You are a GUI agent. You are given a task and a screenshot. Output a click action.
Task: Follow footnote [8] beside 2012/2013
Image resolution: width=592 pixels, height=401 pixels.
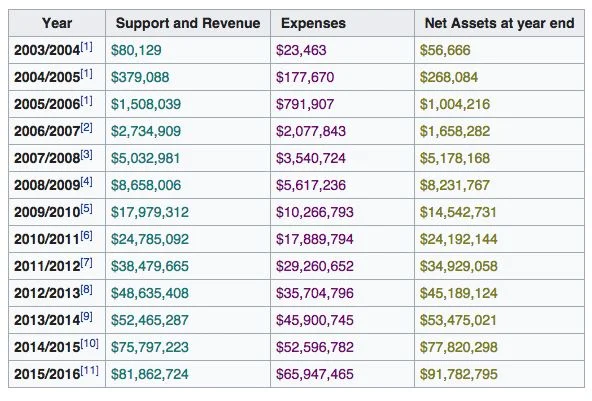click(86, 290)
